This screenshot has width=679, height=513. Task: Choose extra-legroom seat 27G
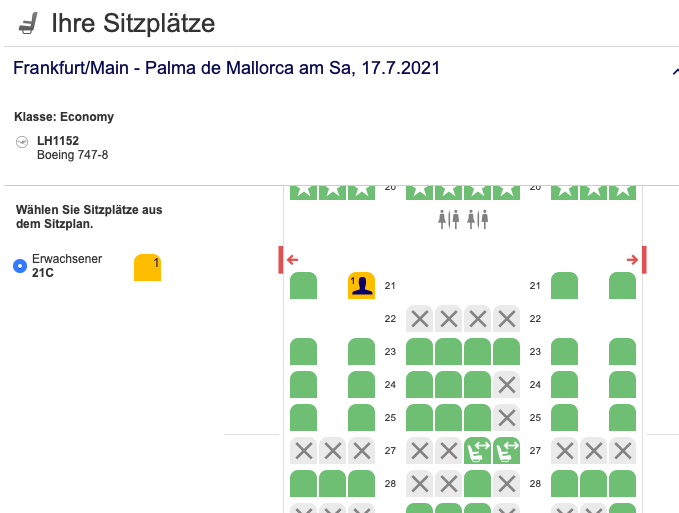tap(507, 451)
